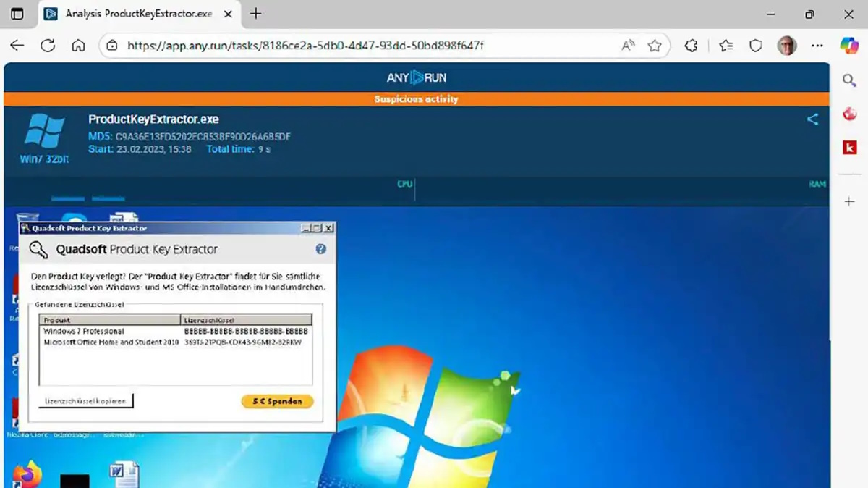Open the Settings and more menu
The width and height of the screenshot is (868, 488).
point(817,45)
